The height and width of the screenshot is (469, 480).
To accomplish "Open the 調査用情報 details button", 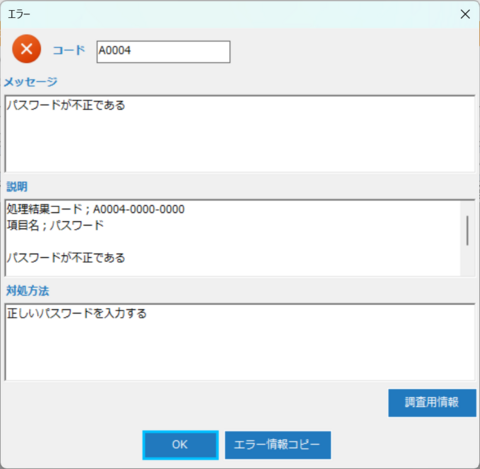I will tap(432, 403).
